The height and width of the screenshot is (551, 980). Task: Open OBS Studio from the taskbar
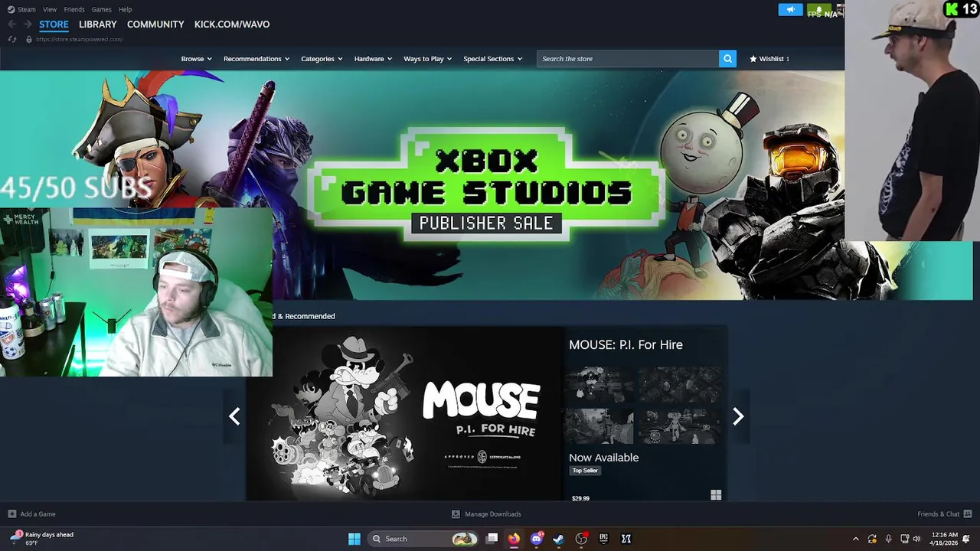click(581, 539)
